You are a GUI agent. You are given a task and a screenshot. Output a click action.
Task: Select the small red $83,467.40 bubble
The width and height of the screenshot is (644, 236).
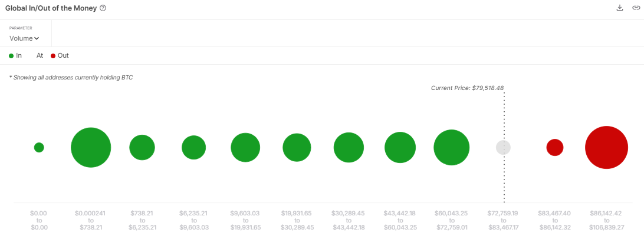554,148
